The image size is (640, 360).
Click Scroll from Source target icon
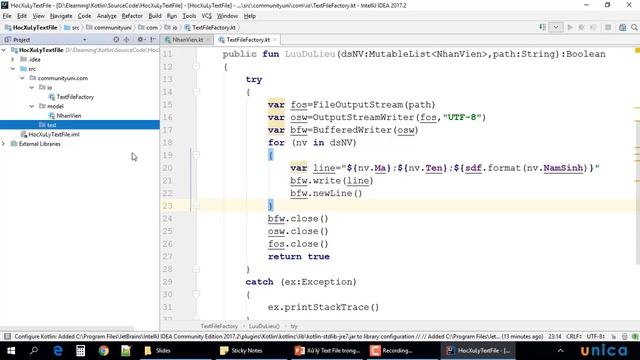116,40
